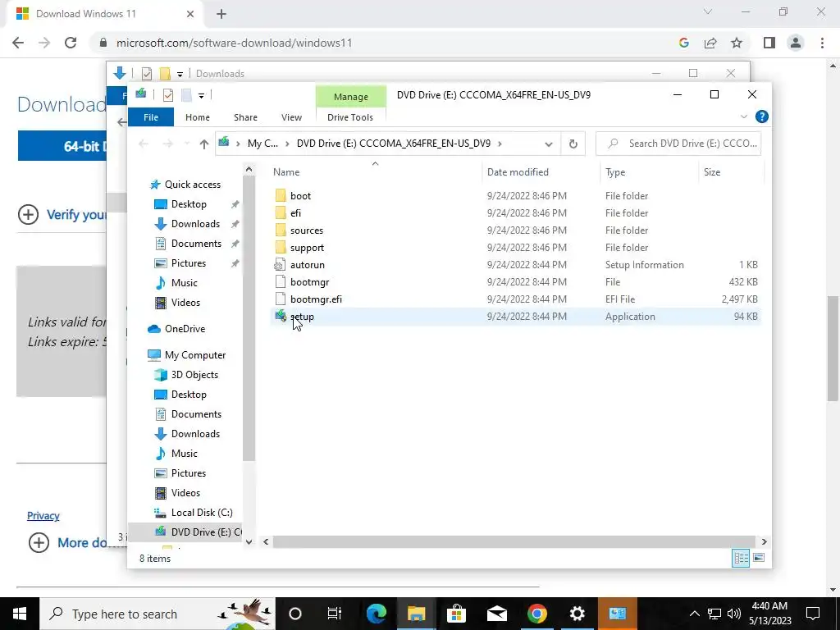This screenshot has height=630, width=840.
Task: Open the Drive Tools tab
Action: 349,117
